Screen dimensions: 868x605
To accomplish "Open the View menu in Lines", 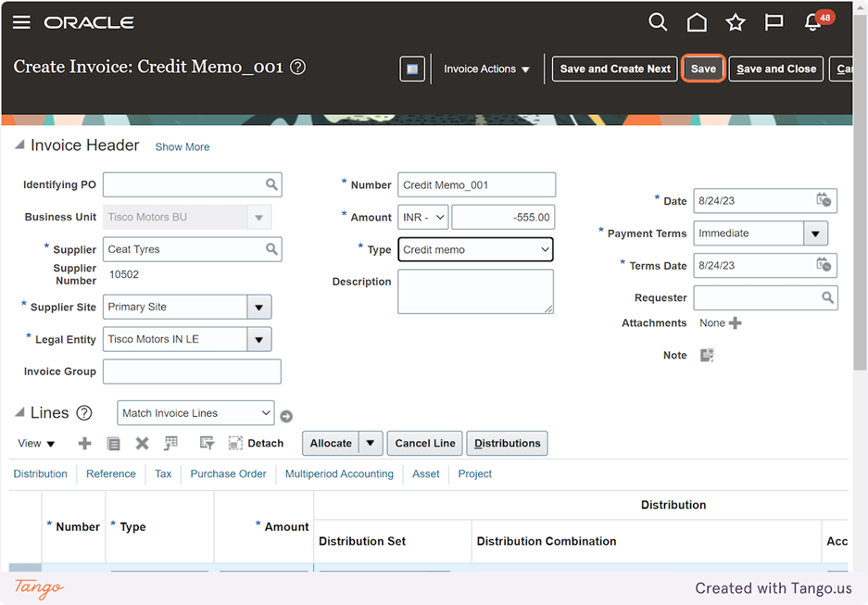I will tap(36, 443).
